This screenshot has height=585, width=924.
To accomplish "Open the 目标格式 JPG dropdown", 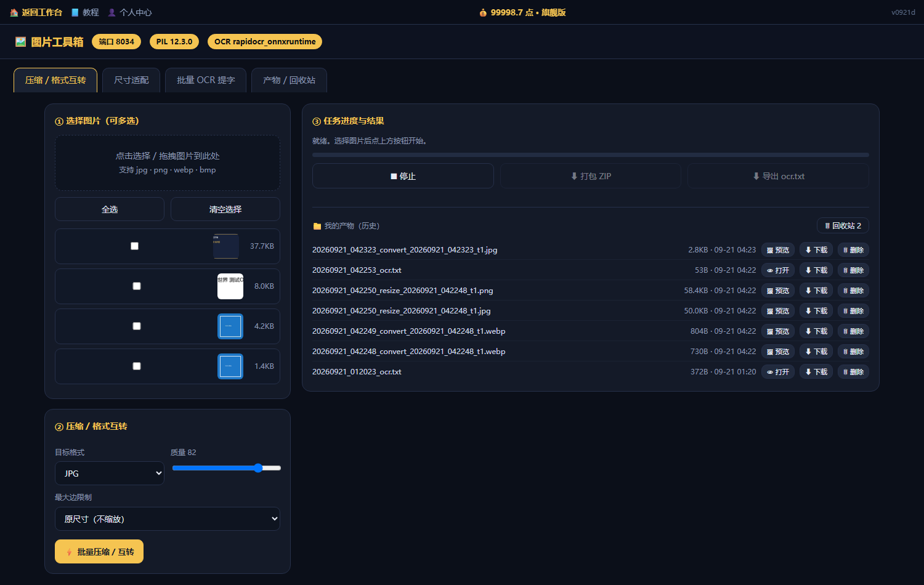I will click(x=110, y=474).
